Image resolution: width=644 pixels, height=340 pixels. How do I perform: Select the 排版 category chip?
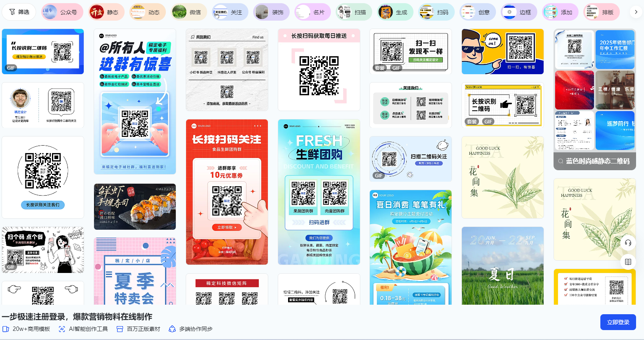(601, 12)
